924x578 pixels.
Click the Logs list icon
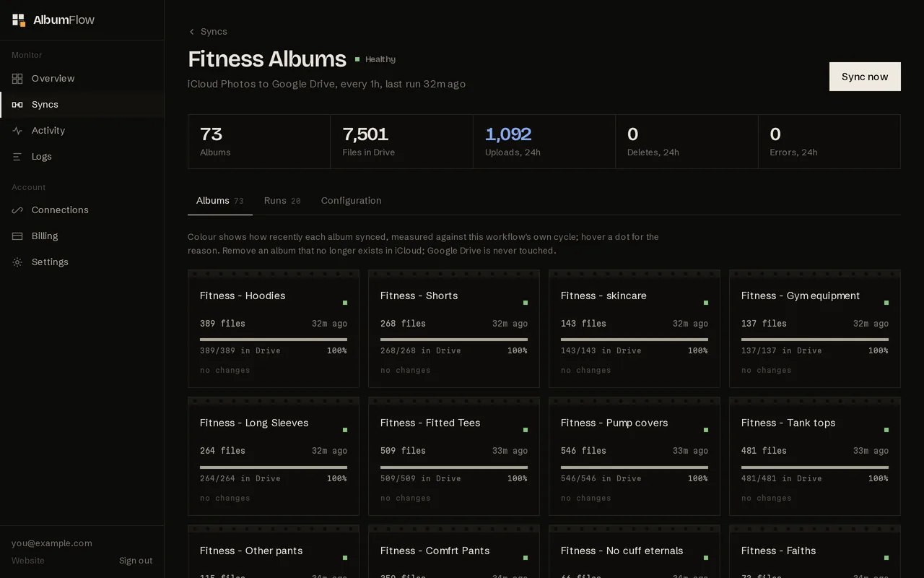click(x=17, y=157)
